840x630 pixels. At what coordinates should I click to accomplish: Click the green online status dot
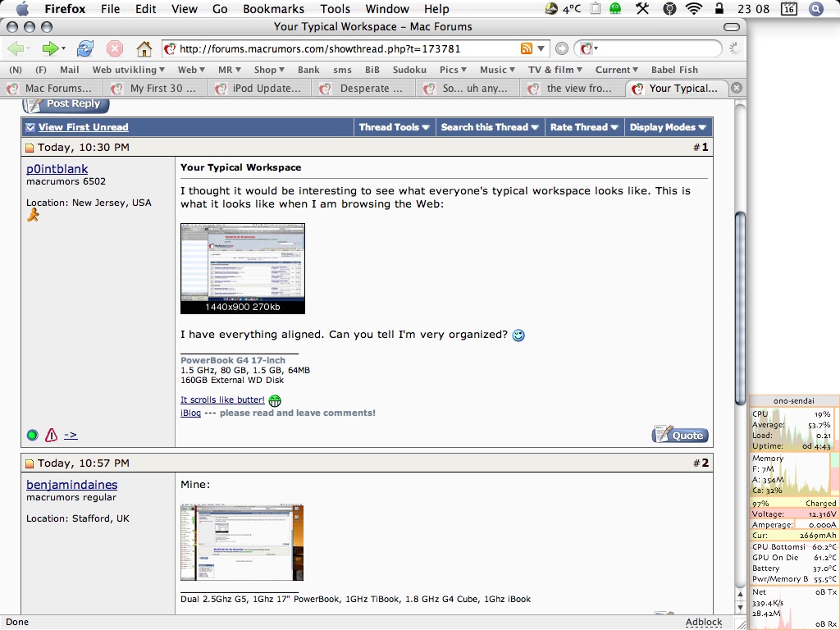pyautogui.click(x=32, y=435)
